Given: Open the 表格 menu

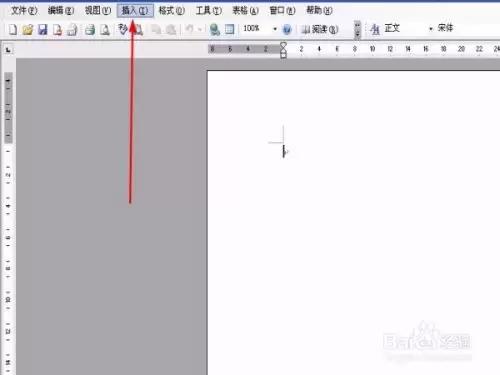Looking at the screenshot, I should click(x=245, y=11).
